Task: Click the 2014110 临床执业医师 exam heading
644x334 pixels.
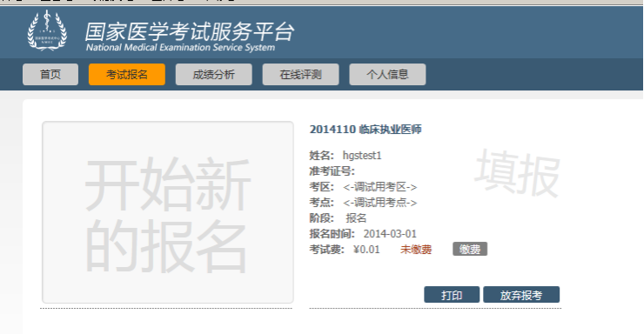Action: [366, 130]
